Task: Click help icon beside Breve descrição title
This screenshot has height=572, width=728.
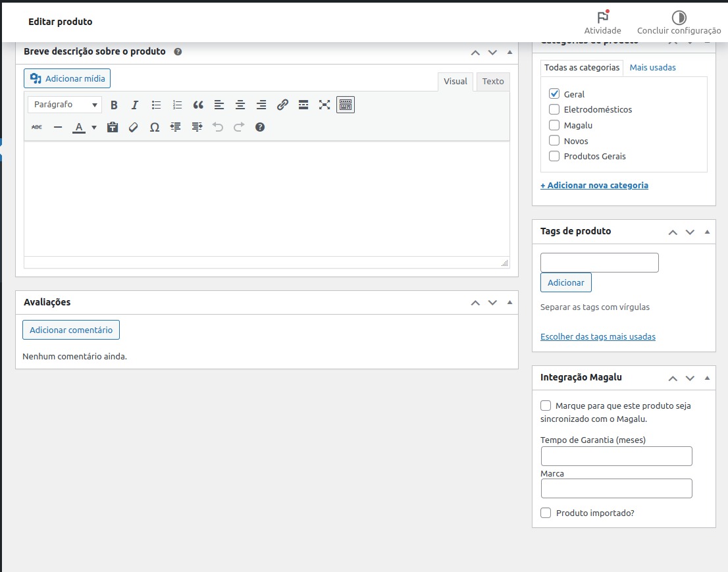Action: click(x=178, y=51)
